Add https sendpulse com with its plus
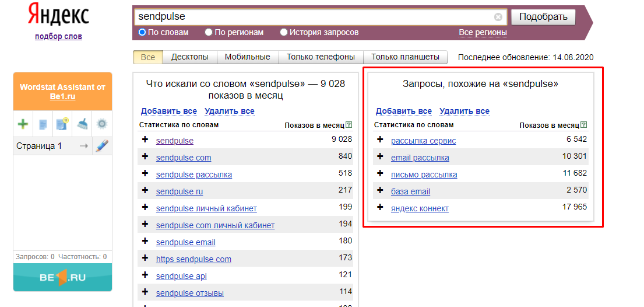The image size is (644, 307). 145,258
